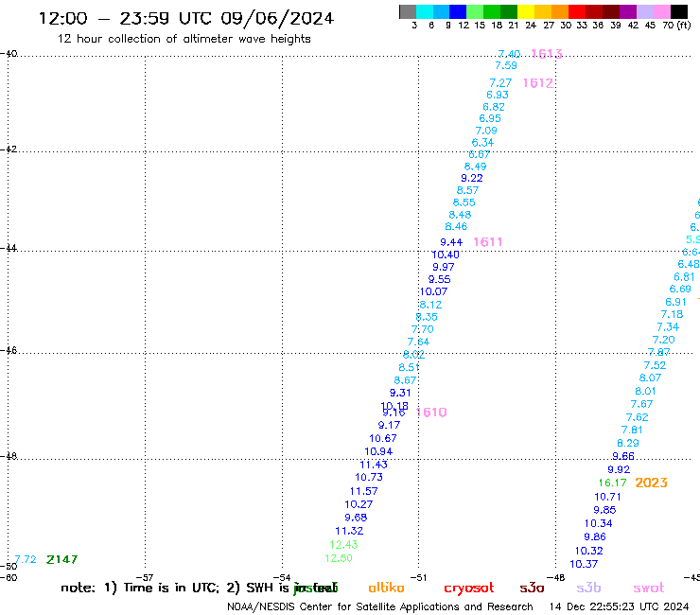Select the 10.27 wave height reading
700x615 pixels.
(359, 504)
